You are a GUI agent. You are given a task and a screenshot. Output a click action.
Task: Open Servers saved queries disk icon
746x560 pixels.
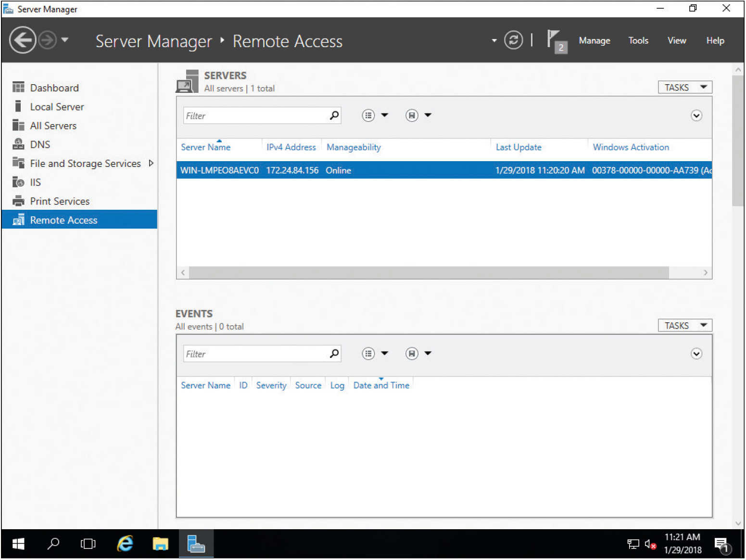tap(412, 115)
